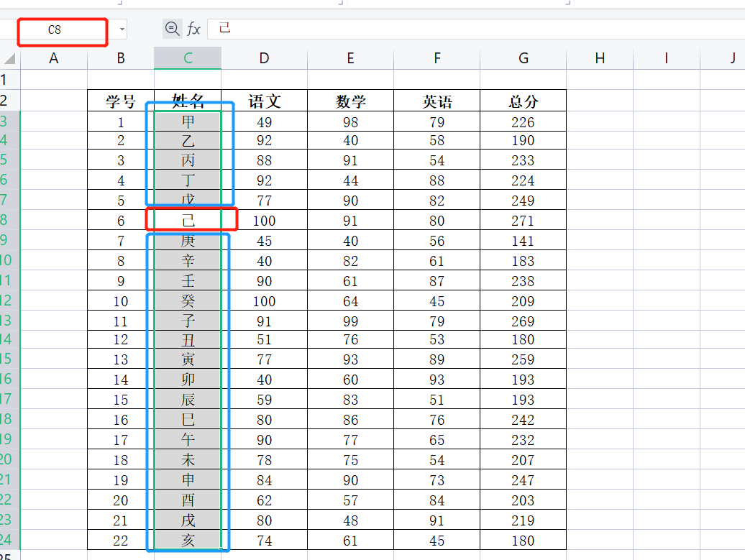Click total score cell 249
Image resolution: width=745 pixels, height=560 pixels.
[x=523, y=200]
